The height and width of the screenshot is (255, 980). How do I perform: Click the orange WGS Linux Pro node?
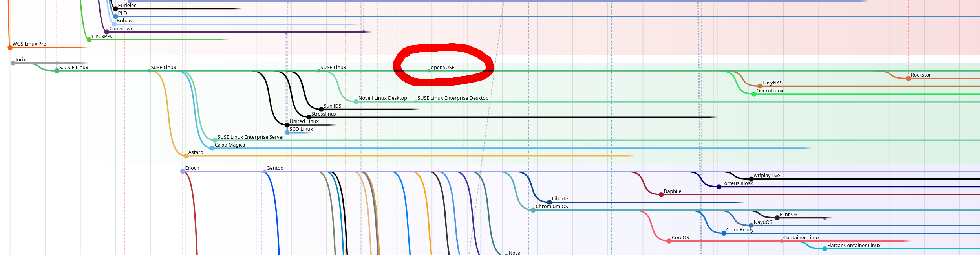pyautogui.click(x=10, y=48)
